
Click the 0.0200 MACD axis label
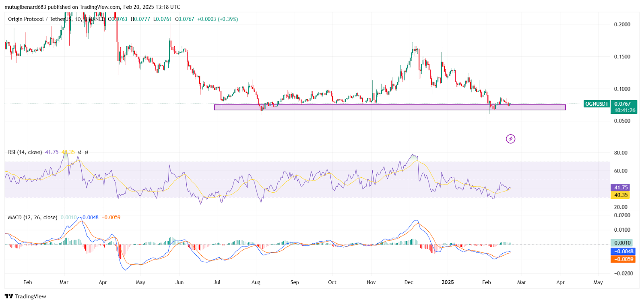[622, 216]
